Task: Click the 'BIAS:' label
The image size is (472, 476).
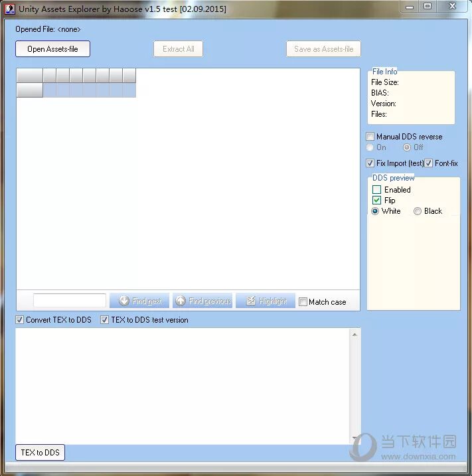Action: coord(380,93)
